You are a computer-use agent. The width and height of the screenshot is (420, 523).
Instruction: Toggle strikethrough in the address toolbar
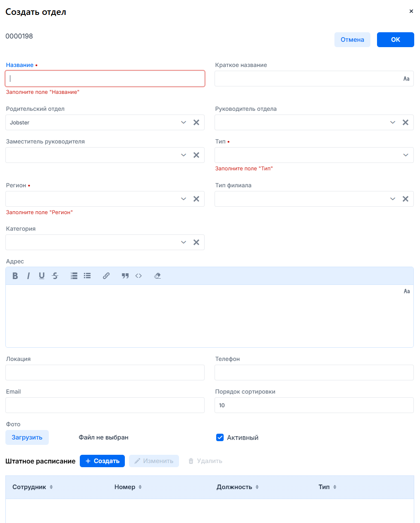tap(55, 276)
